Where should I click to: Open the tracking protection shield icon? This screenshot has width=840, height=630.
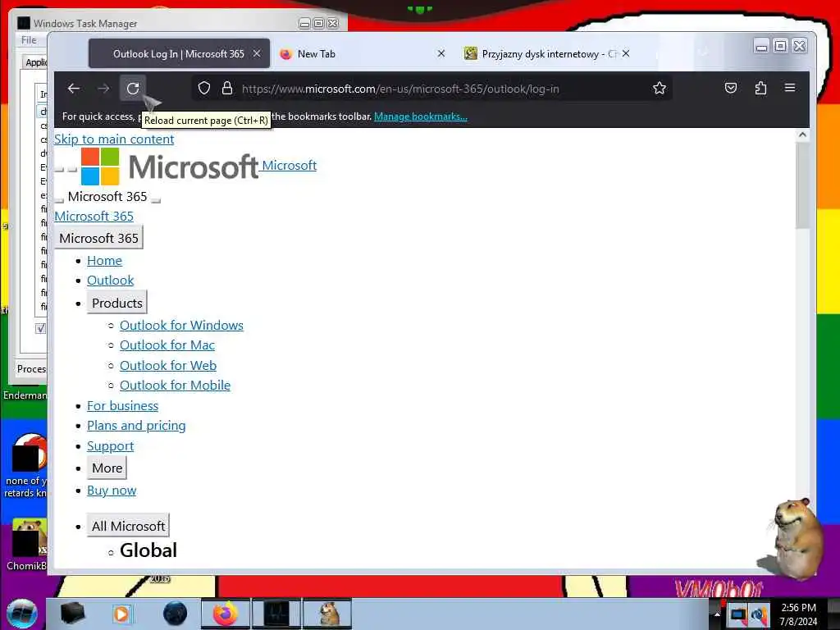(204, 89)
